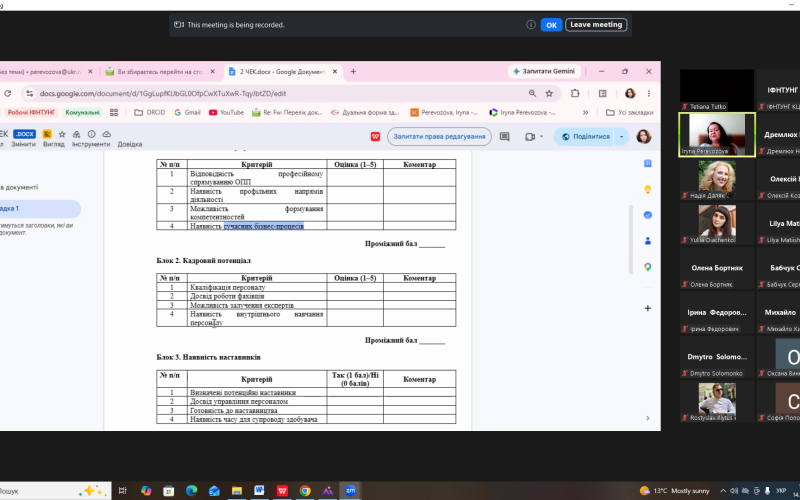Open the 'Вигляд' menu

point(54,144)
